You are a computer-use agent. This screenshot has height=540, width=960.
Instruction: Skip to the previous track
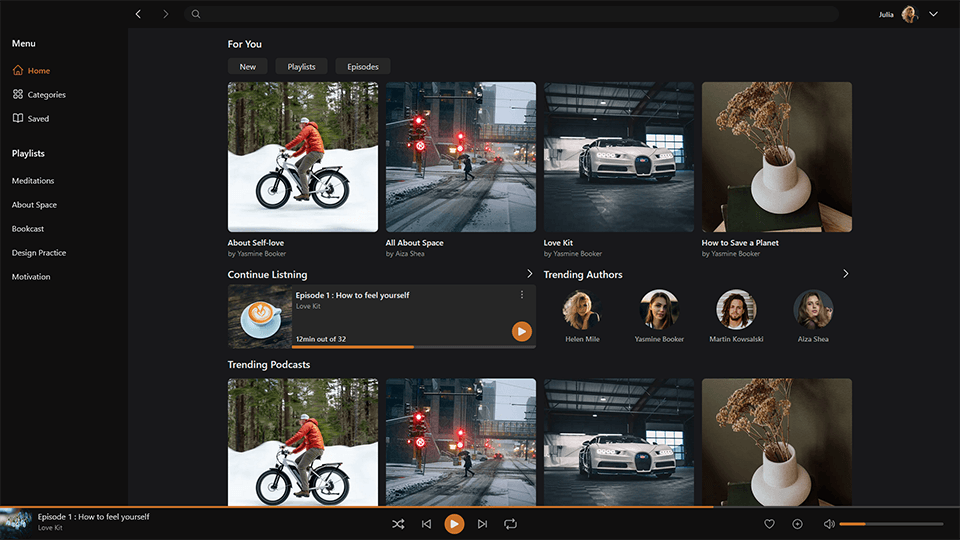[426, 524]
